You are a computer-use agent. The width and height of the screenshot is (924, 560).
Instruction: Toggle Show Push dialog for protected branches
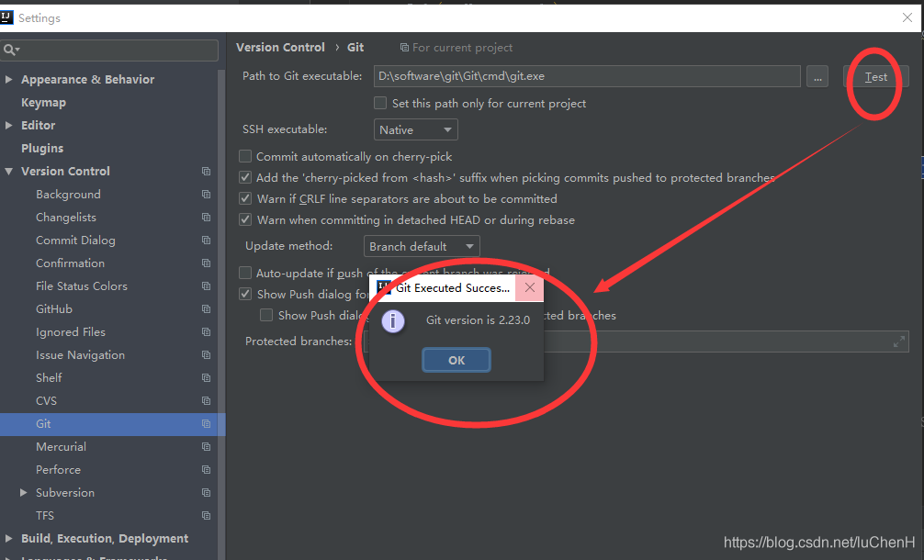(x=266, y=315)
